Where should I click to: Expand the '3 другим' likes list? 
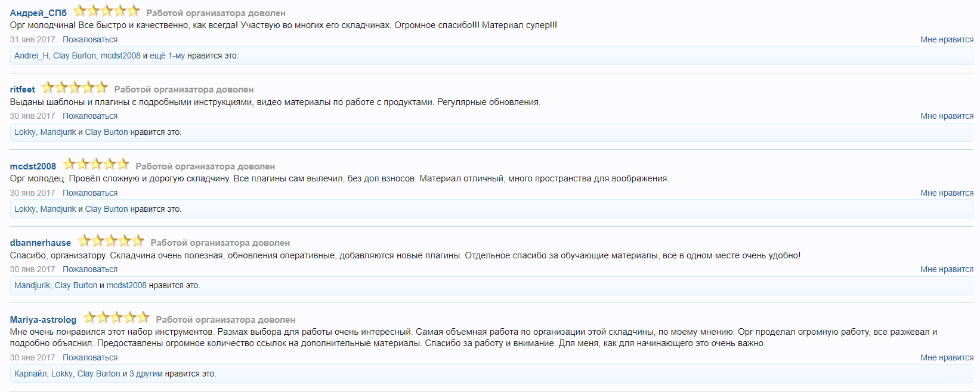(x=146, y=374)
